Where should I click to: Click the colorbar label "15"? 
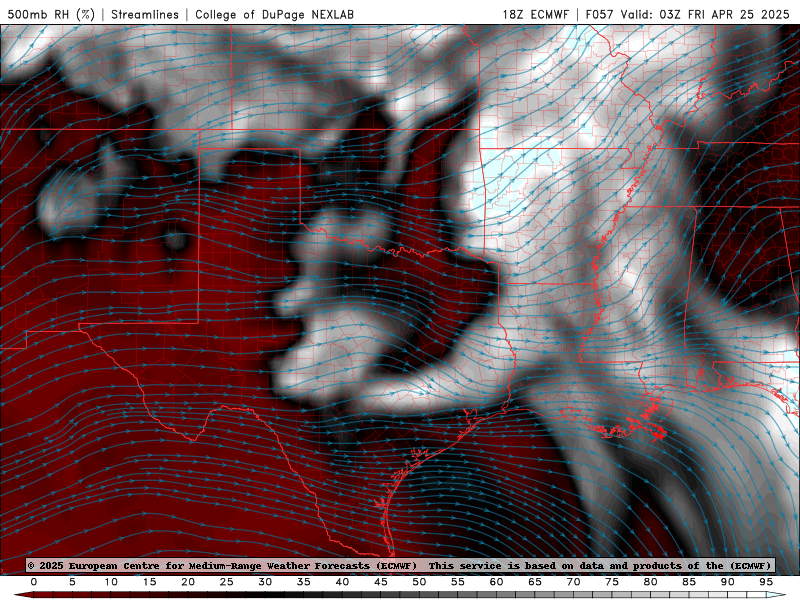(x=149, y=582)
